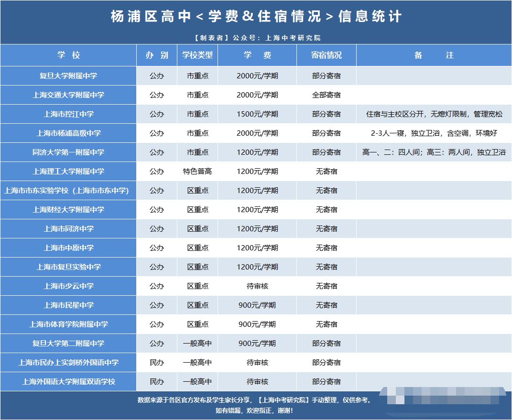Select the note about 无熄灯限制

coord(434,114)
